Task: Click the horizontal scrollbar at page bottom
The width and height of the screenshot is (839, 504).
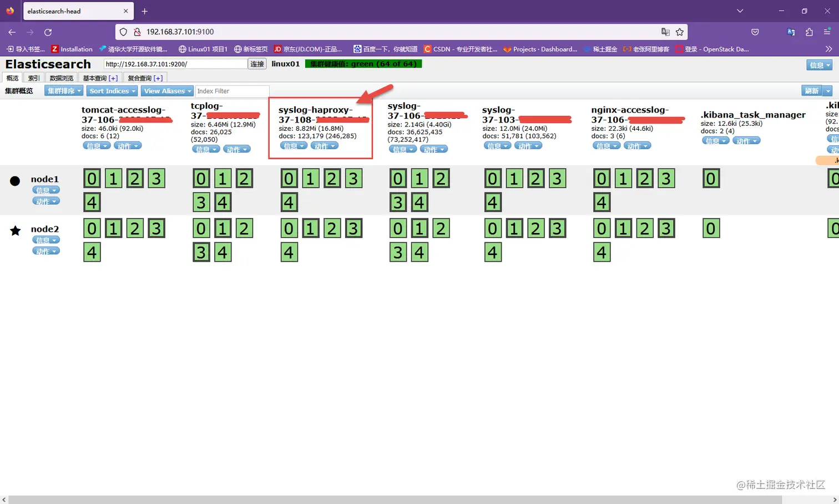Action: 395,500
